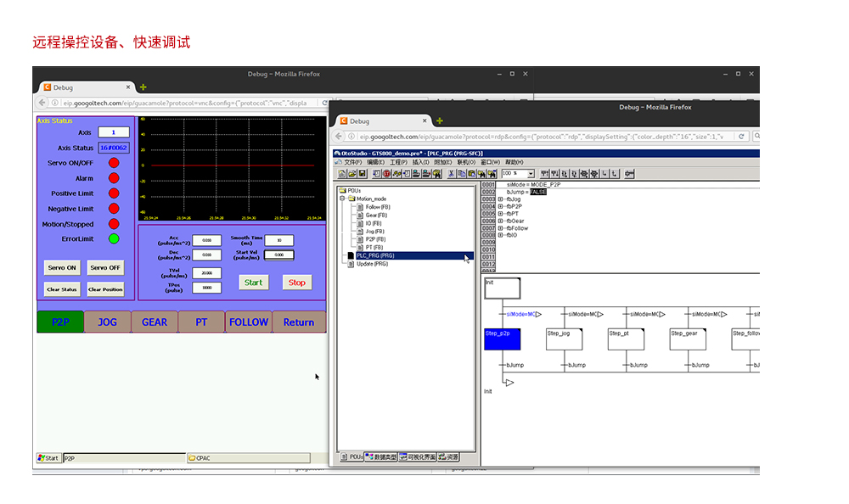Click the Paste clipboard toolbar icon

pos(471,174)
